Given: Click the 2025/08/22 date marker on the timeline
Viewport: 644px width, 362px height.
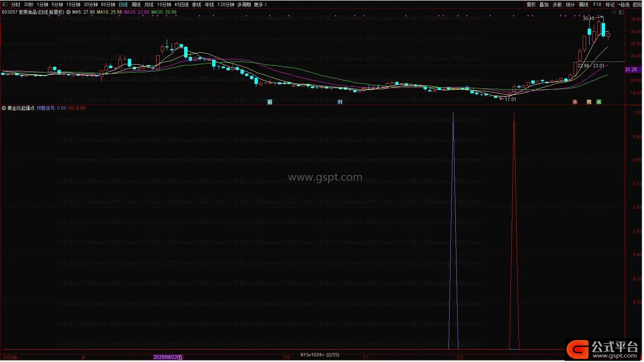Looking at the screenshot, I should pyautogui.click(x=168, y=357).
